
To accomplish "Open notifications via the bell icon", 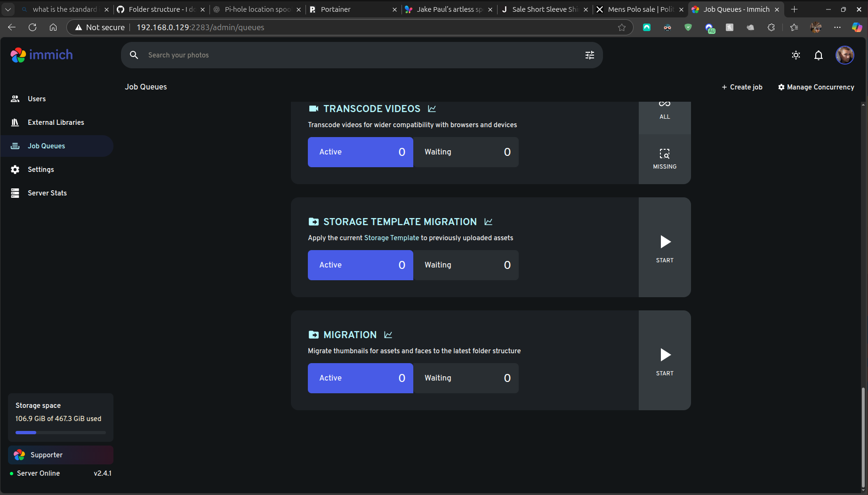I will (x=819, y=55).
